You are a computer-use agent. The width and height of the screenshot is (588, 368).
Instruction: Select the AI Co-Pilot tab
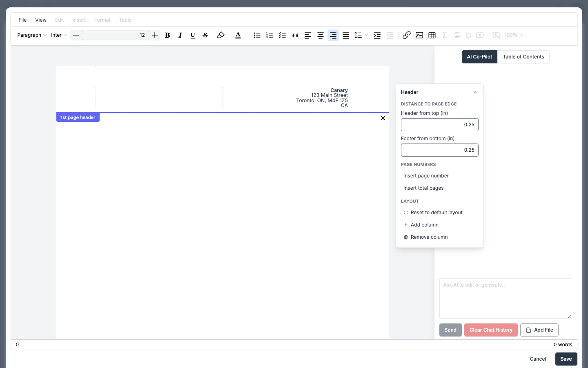tap(479, 57)
